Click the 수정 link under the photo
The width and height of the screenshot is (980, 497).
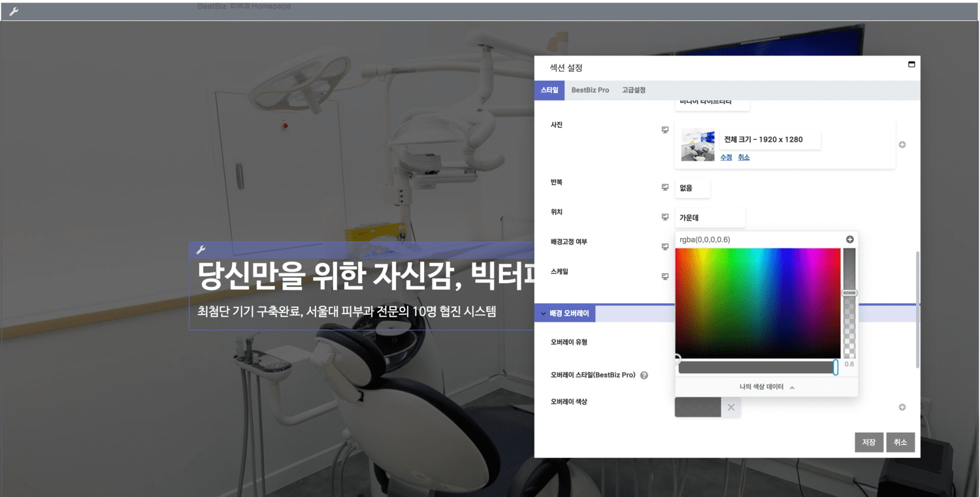[x=726, y=158]
